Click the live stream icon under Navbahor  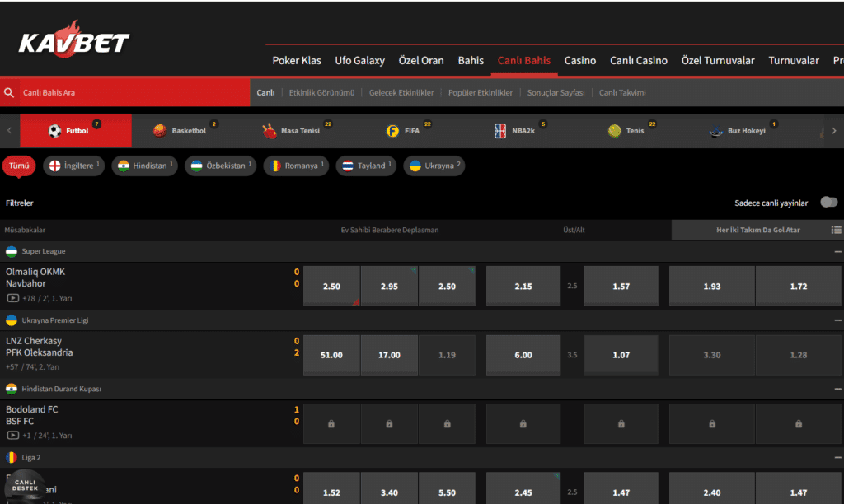coord(12,298)
